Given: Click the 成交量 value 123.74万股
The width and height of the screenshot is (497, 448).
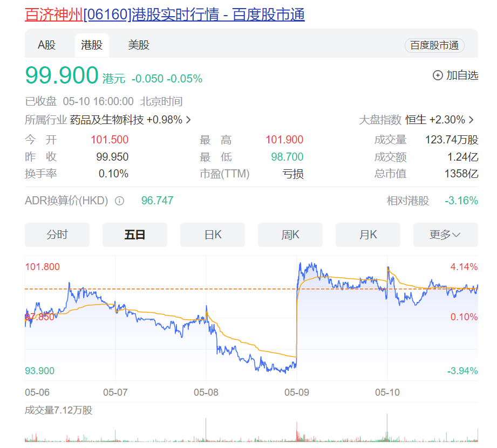Looking at the screenshot, I should (x=452, y=140).
